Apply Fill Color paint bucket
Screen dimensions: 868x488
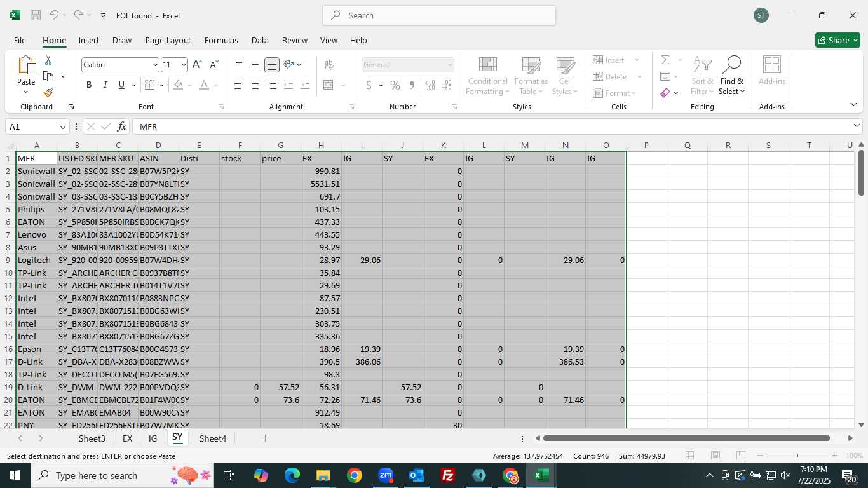pos(178,85)
